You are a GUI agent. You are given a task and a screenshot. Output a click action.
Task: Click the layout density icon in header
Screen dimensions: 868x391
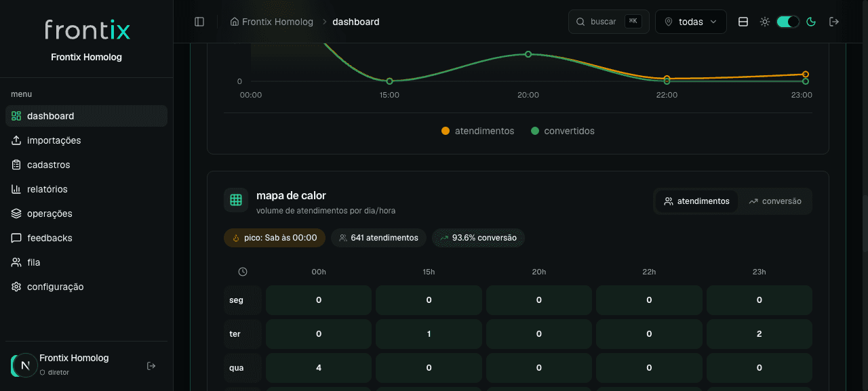pos(743,22)
